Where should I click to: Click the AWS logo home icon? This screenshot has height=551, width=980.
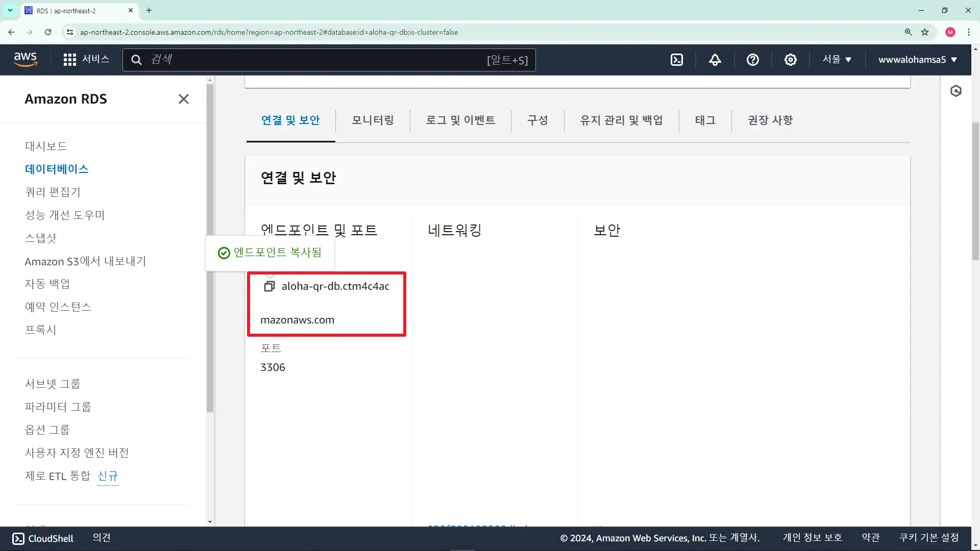point(26,59)
